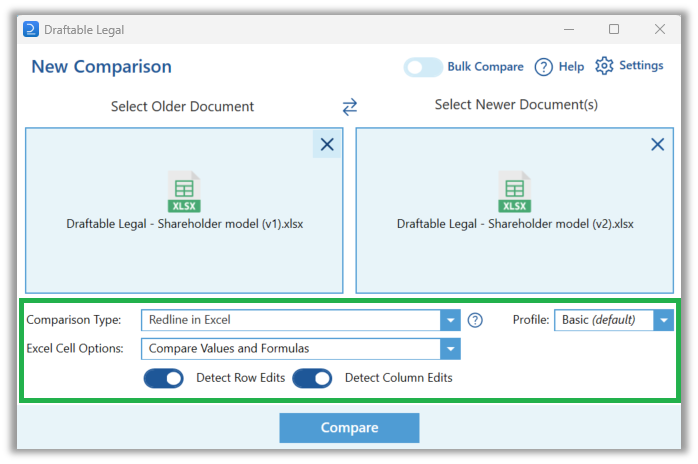The height and width of the screenshot is (464, 698).
Task: Click the Settings text label
Action: (641, 65)
